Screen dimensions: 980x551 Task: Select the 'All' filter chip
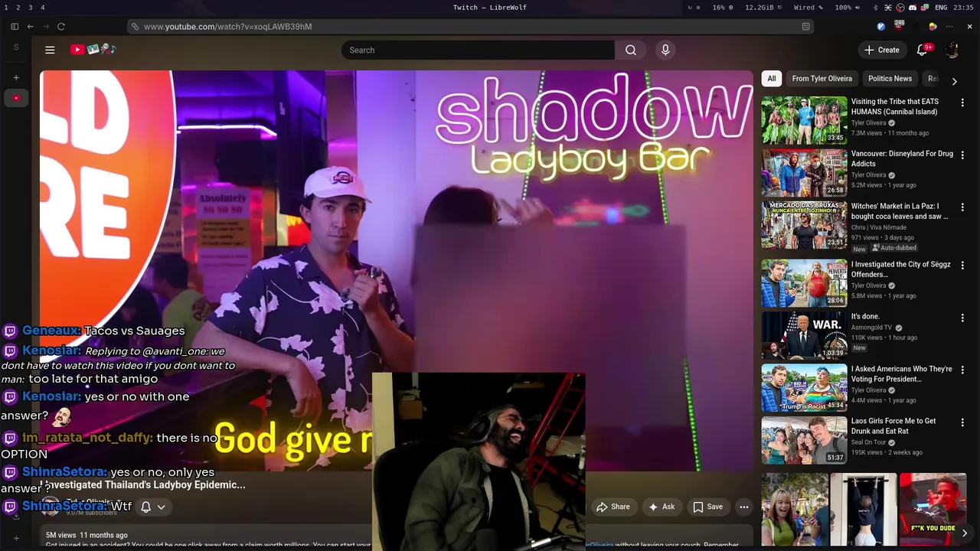772,79
